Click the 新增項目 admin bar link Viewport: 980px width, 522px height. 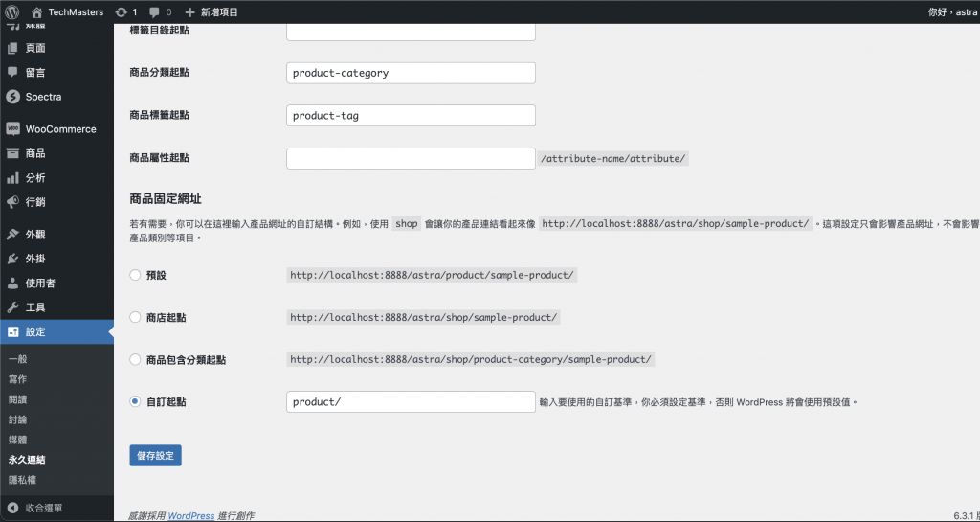(219, 11)
